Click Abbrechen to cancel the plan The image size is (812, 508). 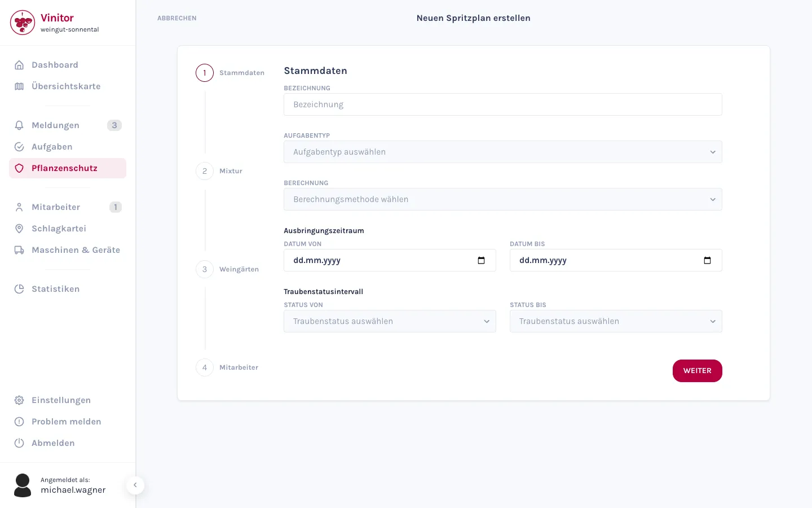tap(177, 18)
